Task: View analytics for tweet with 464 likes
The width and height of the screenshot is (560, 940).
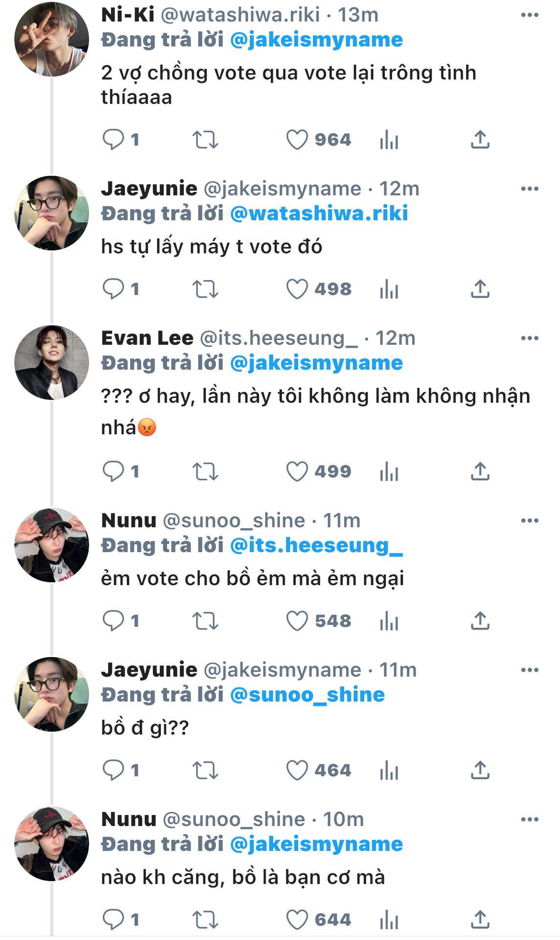Action: click(x=389, y=771)
